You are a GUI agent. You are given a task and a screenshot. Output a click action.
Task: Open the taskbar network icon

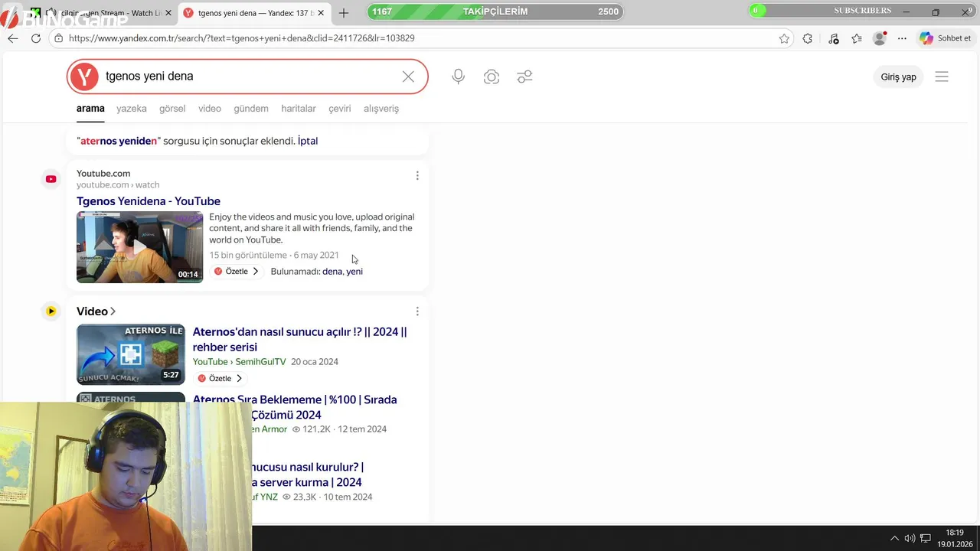click(926, 538)
